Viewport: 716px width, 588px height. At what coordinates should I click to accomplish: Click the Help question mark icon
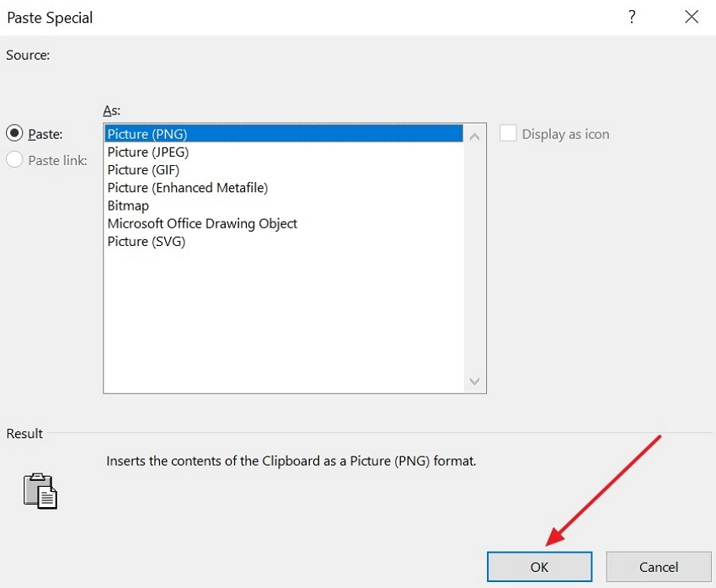(632, 17)
